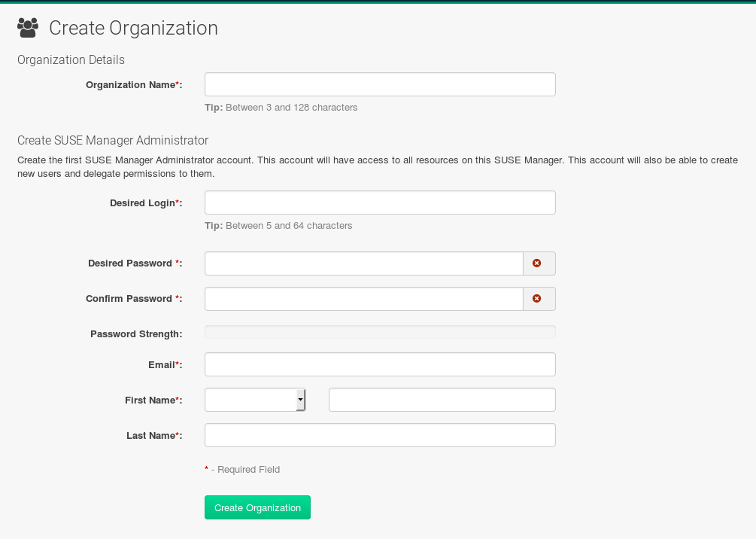Image resolution: width=756 pixels, height=539 pixels.
Task: Click the Required Field note text
Action: point(242,469)
